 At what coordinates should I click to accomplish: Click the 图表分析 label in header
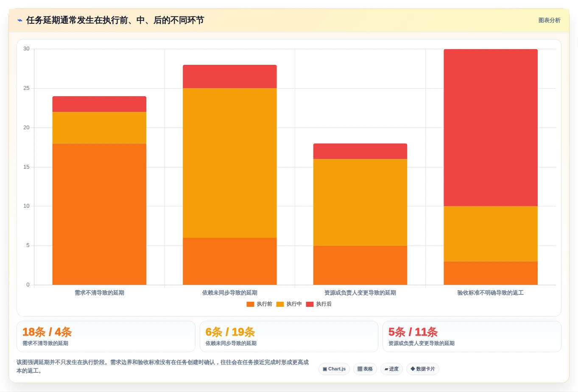pyautogui.click(x=549, y=20)
